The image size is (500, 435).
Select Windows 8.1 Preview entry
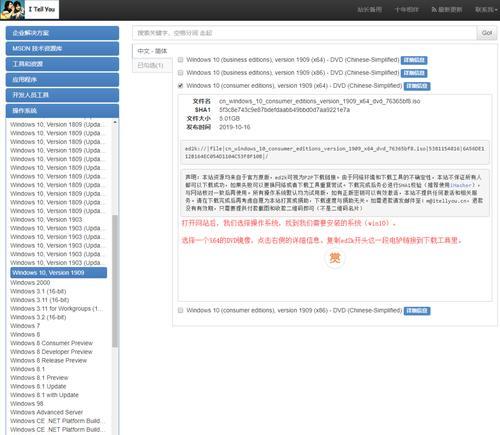coord(39,378)
